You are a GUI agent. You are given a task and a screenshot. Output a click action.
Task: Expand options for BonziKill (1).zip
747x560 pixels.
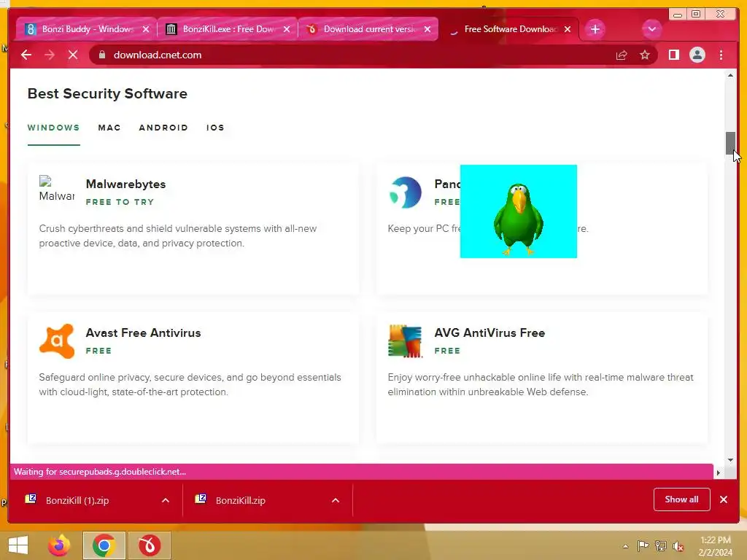click(166, 500)
